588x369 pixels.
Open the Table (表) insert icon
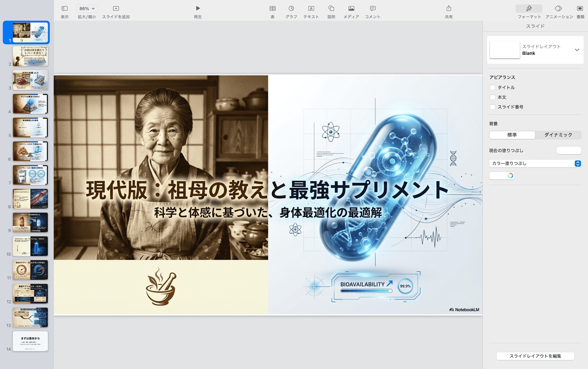[x=273, y=8]
